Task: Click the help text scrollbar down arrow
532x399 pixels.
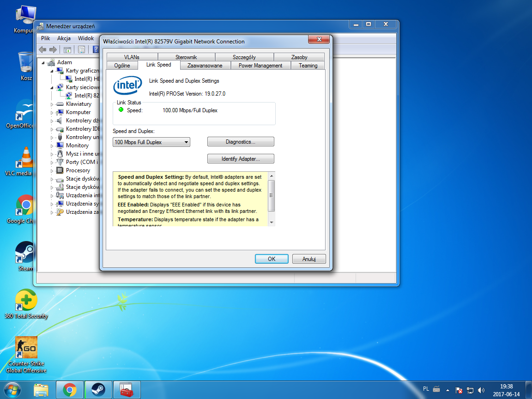Action: (272, 223)
